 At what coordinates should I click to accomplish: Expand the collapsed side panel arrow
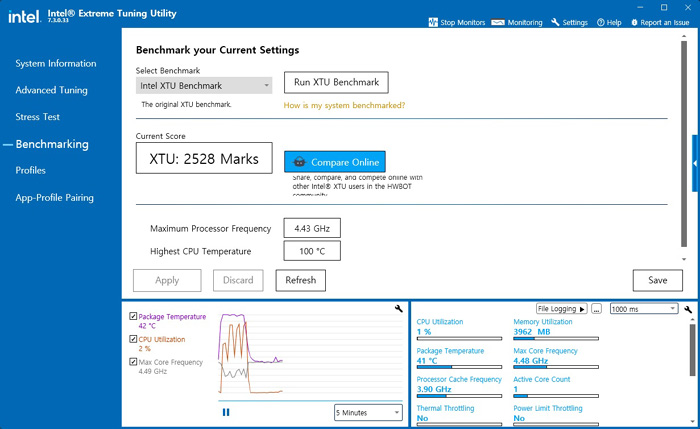(x=695, y=163)
